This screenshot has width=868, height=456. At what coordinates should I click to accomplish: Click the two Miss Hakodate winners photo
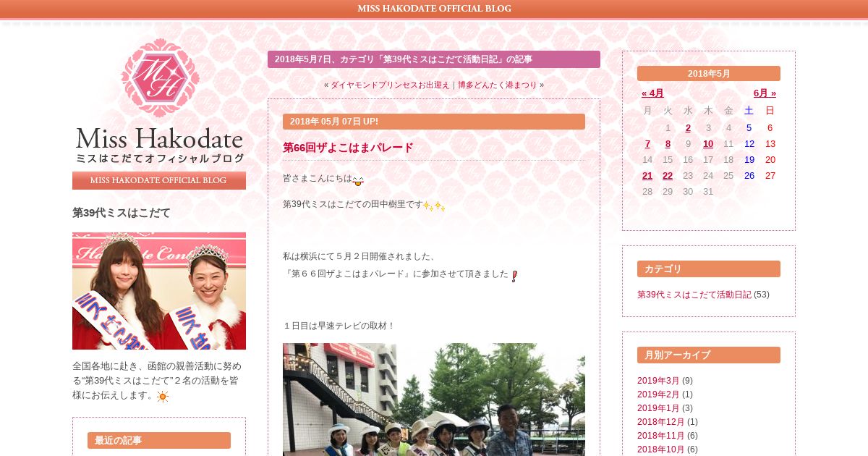coord(159,291)
